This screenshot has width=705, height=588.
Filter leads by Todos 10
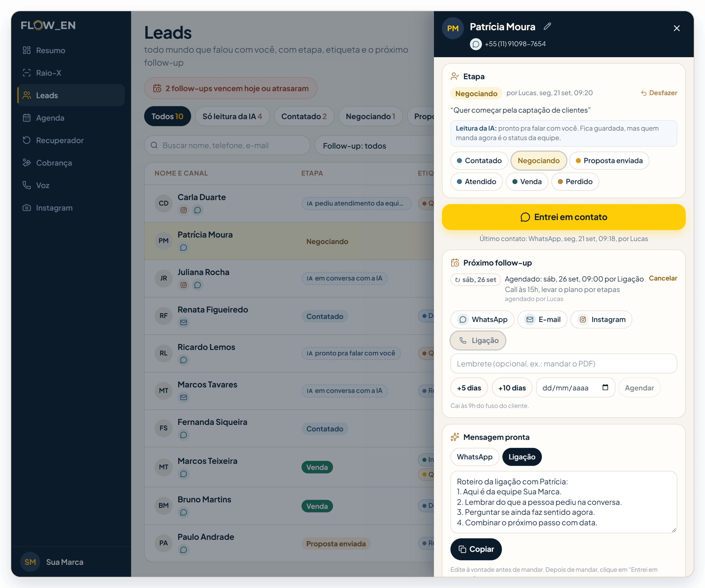tap(167, 116)
